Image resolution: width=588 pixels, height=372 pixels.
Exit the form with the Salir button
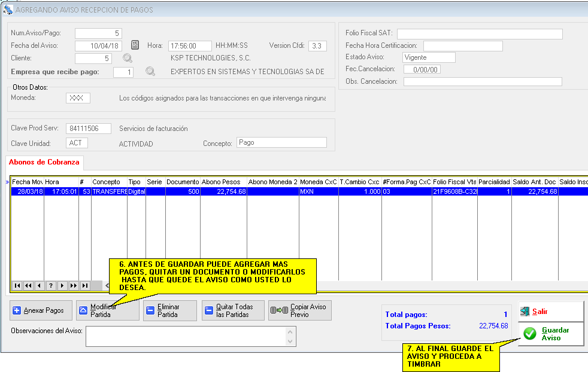pyautogui.click(x=550, y=312)
